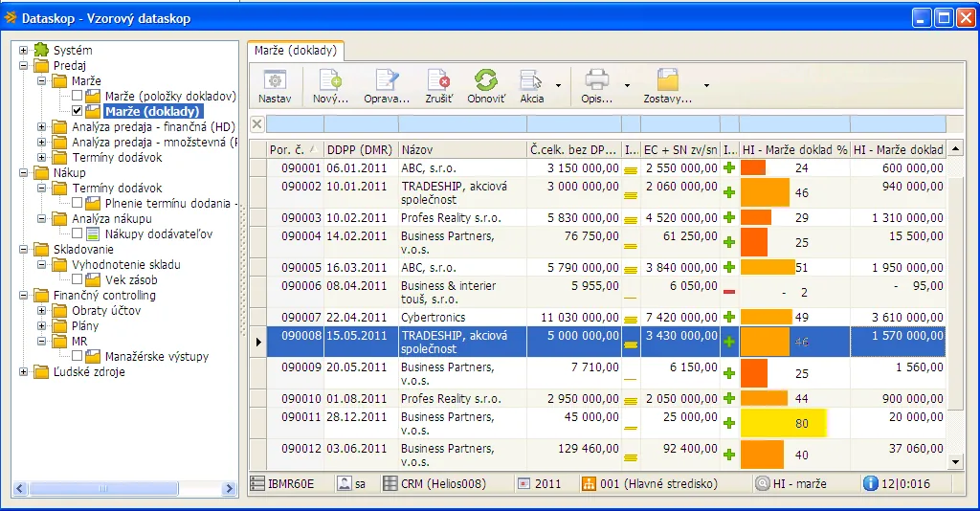Click the Oprava edit document icon
The image size is (980, 511).
pos(387,80)
